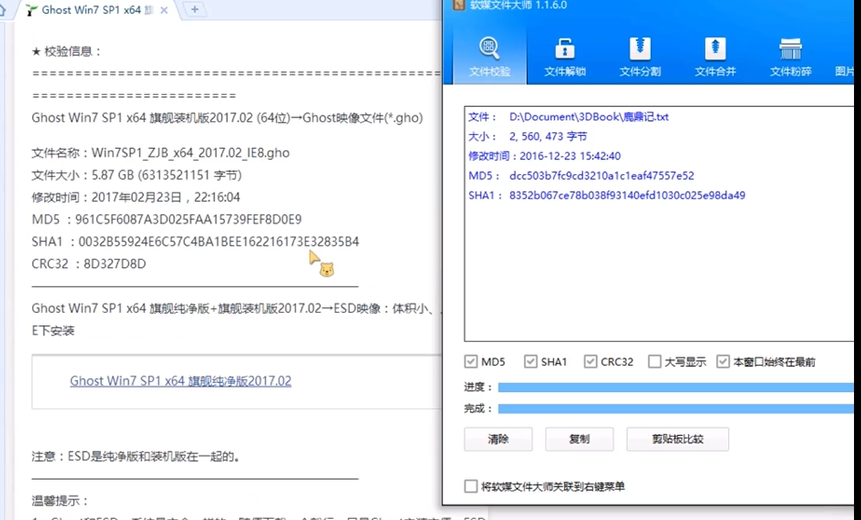Click the 大小 2,560,473 字节 line
This screenshot has height=520, width=861.
528,136
